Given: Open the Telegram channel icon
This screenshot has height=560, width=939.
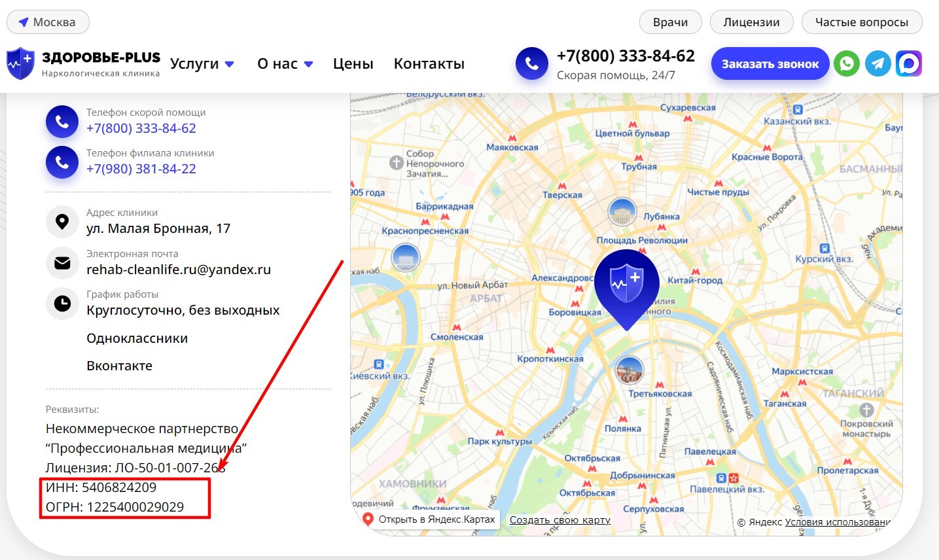Looking at the screenshot, I should [x=877, y=63].
